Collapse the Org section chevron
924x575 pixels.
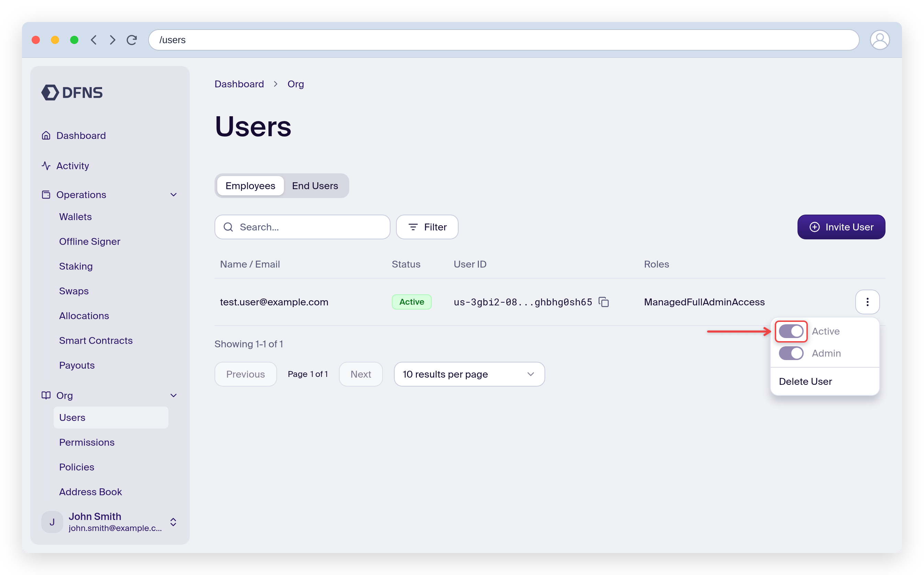click(x=174, y=395)
